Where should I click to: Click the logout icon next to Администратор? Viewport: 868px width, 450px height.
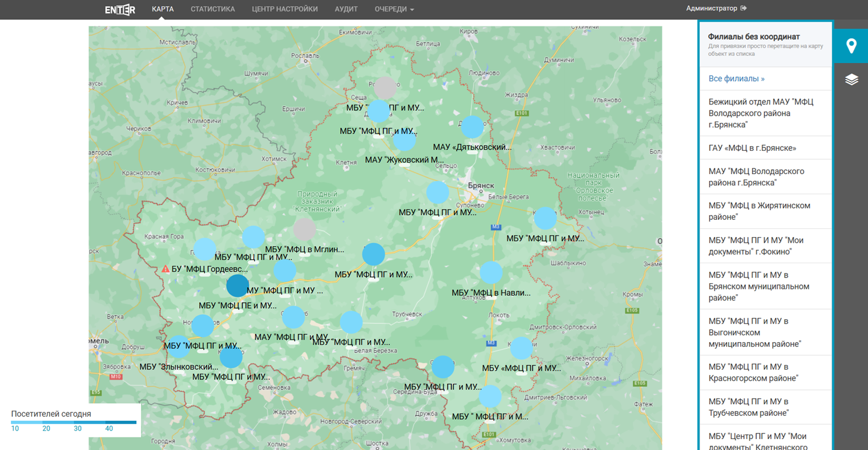[744, 9]
